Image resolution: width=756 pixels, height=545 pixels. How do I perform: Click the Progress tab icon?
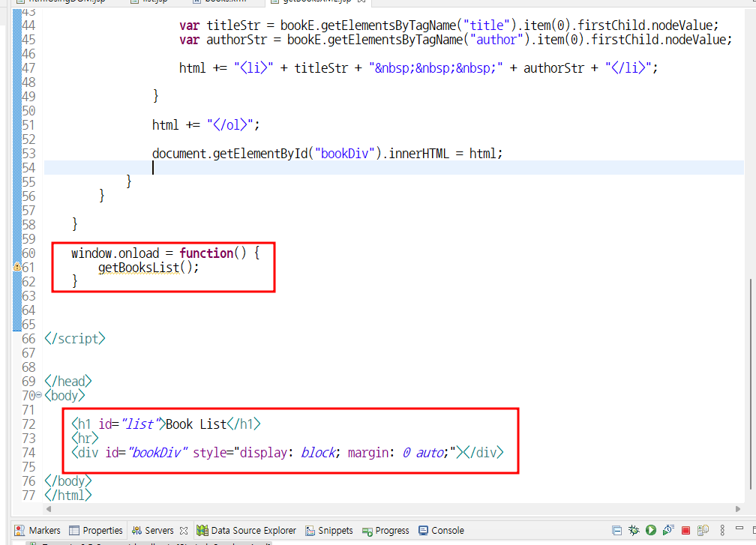(367, 532)
